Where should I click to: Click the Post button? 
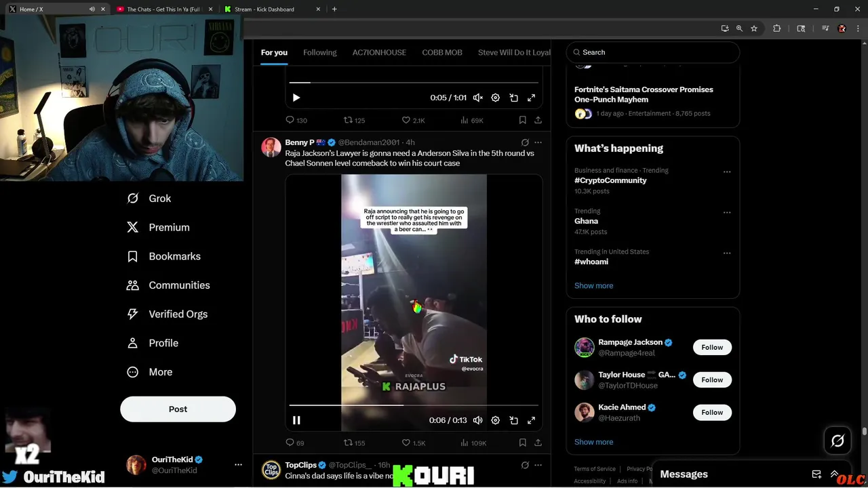[x=178, y=409]
